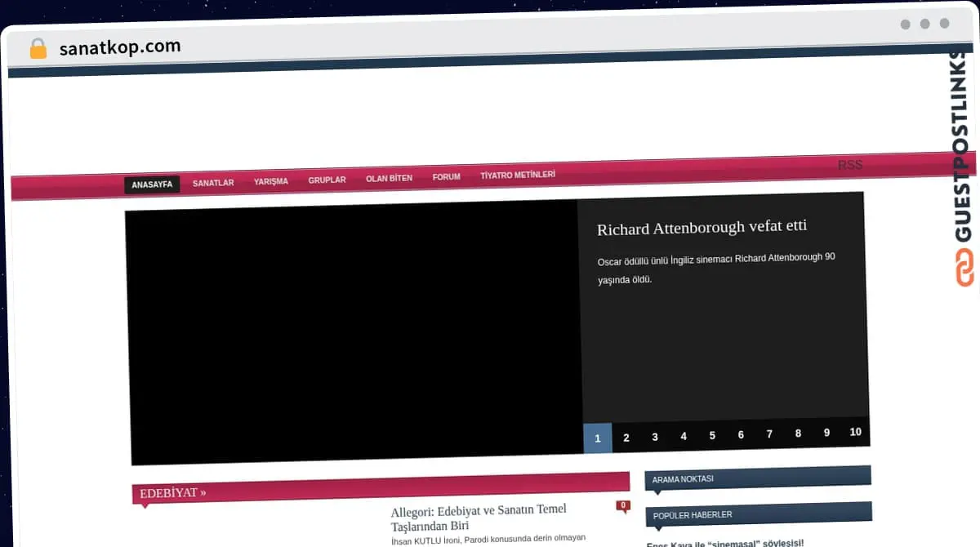Viewport: 980px width, 547px height.
Task: Go to Yarışma section
Action: pos(271,181)
